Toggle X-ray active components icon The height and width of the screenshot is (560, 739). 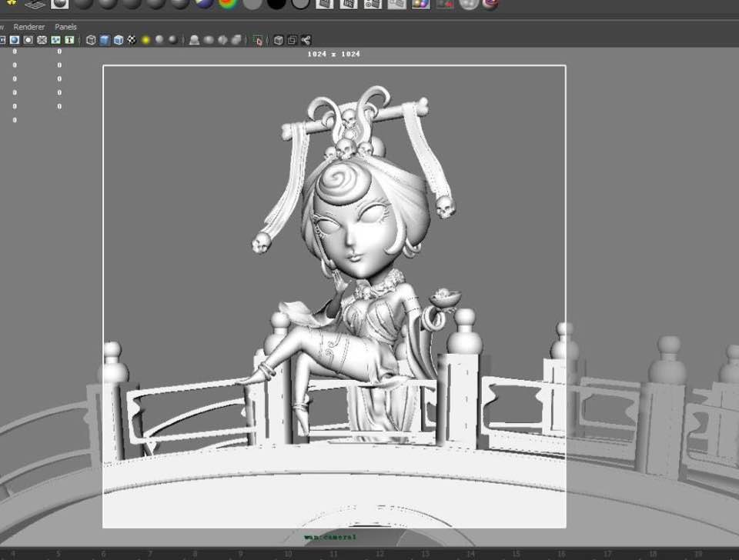pyautogui.click(x=293, y=40)
